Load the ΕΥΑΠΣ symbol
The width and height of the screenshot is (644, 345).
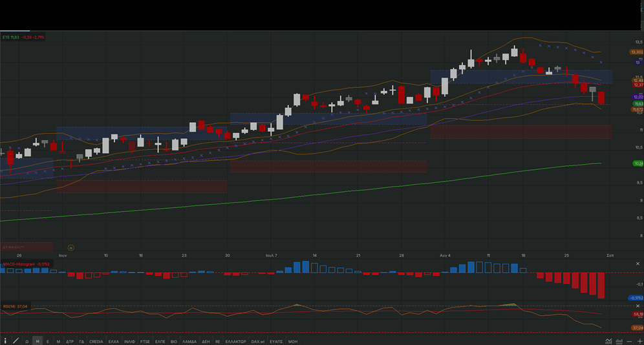pyautogui.click(x=276, y=341)
